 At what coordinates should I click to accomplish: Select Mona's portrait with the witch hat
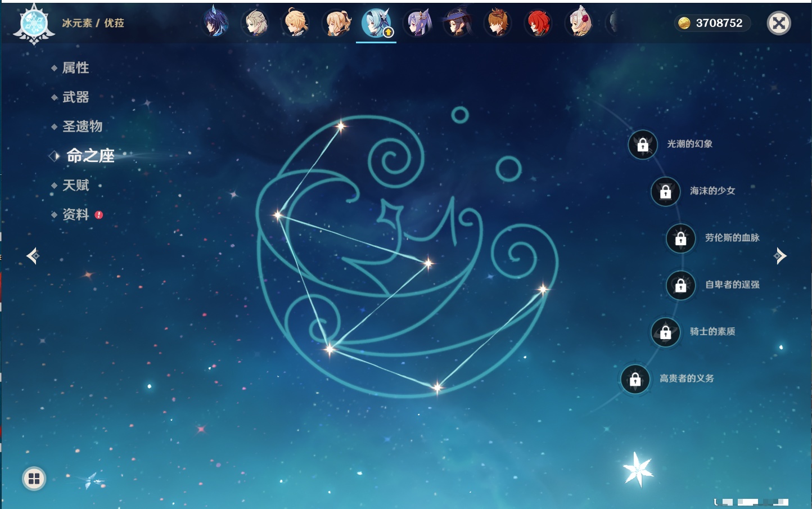(x=458, y=23)
